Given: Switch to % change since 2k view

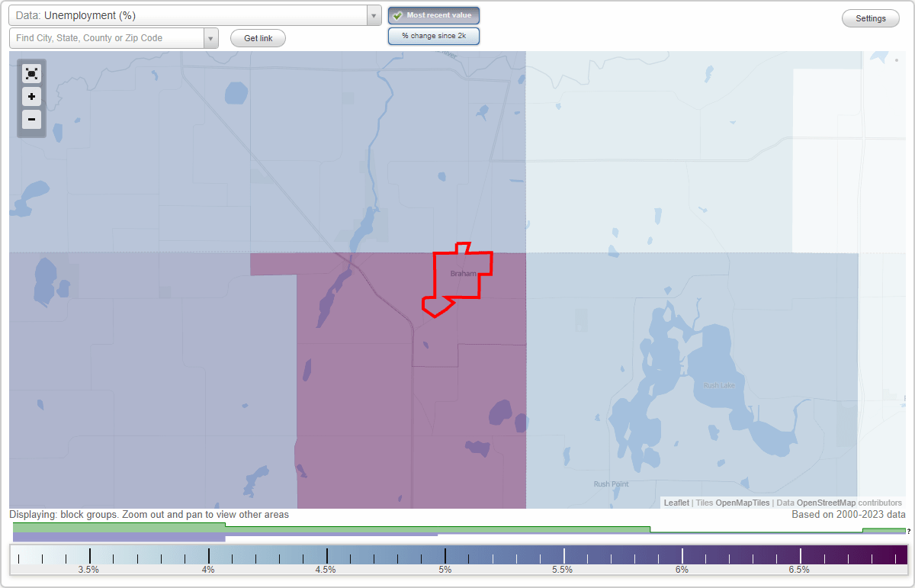Looking at the screenshot, I should pyautogui.click(x=434, y=35).
